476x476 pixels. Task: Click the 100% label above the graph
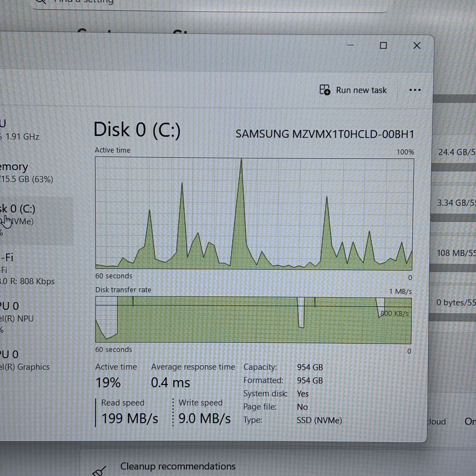(405, 152)
